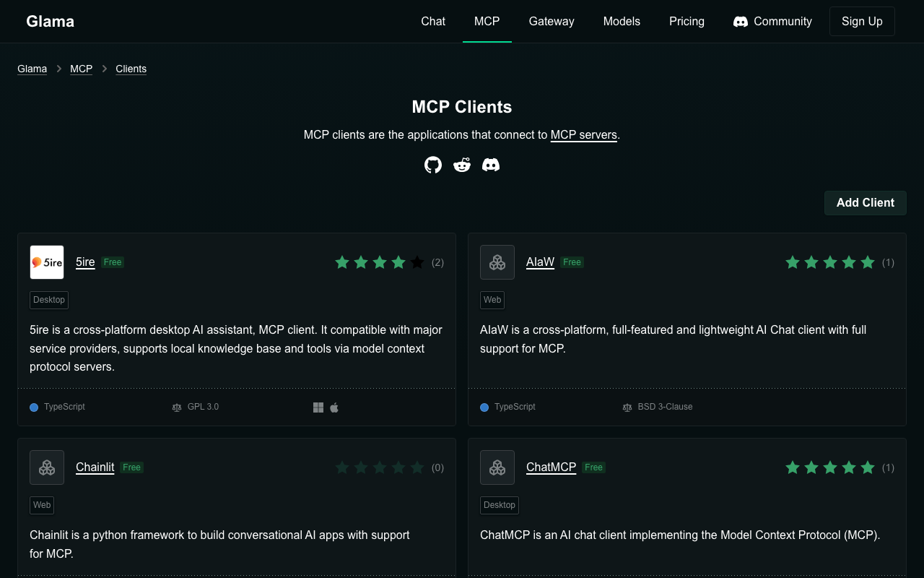Click the ChatMCP cube placeholder icon
Screen dimensions: 924x578
point(497,467)
